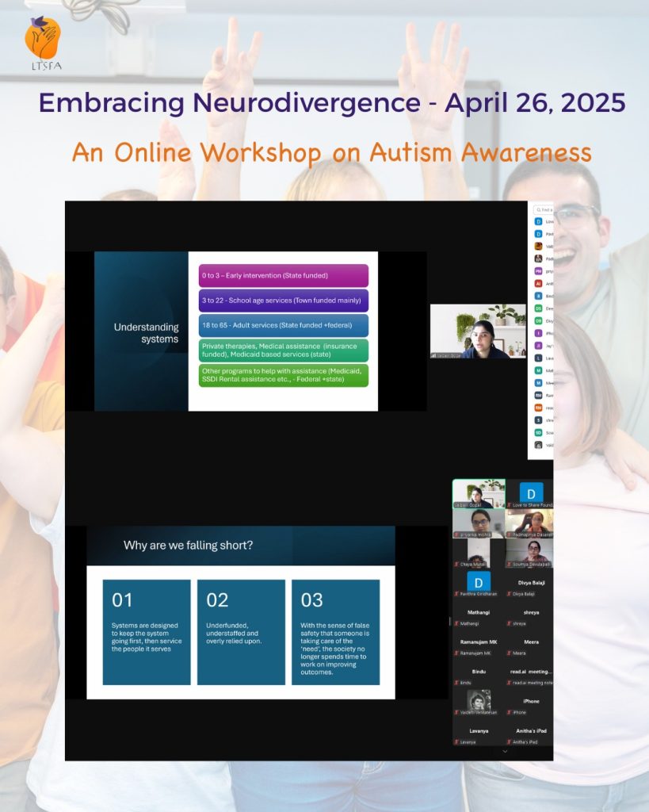Select the teal SD avatar in participant list
The image size is (649, 812).
[x=538, y=432]
